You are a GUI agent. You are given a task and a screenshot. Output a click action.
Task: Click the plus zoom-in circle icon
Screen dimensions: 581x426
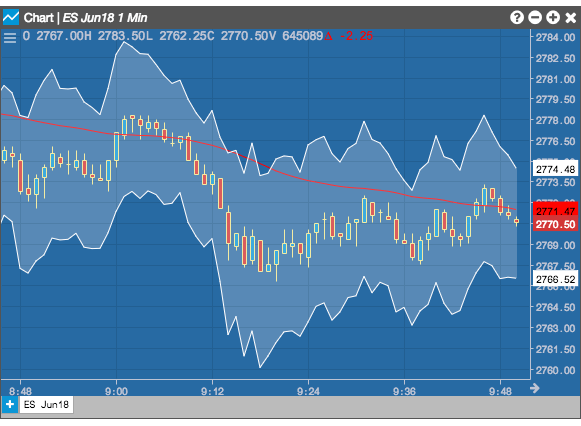tap(552, 17)
